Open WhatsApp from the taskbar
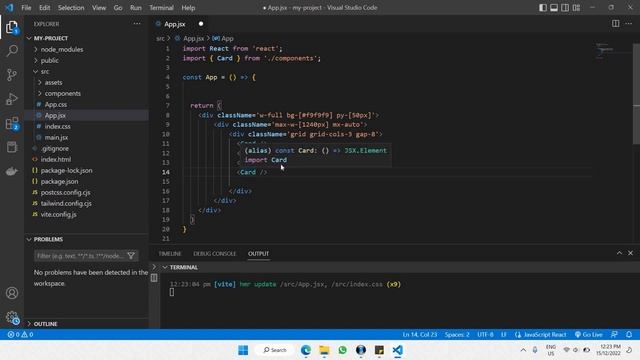This screenshot has height=360, width=640. (x=342, y=350)
